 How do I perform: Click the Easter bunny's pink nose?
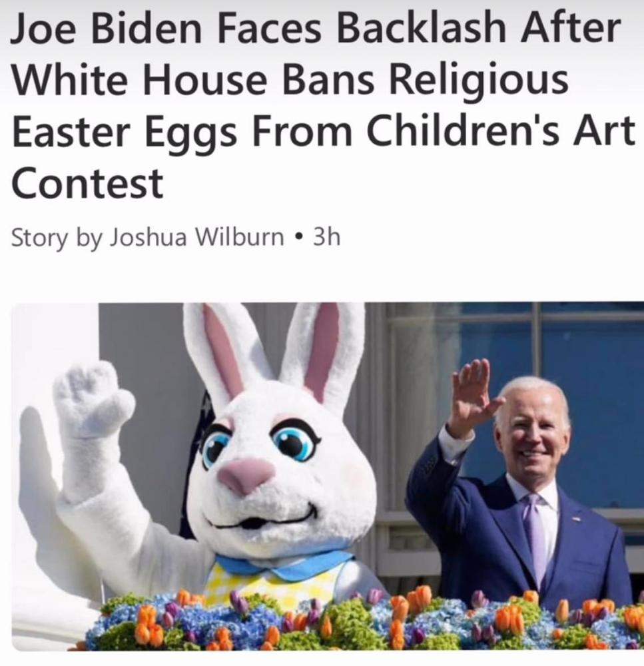(246, 476)
